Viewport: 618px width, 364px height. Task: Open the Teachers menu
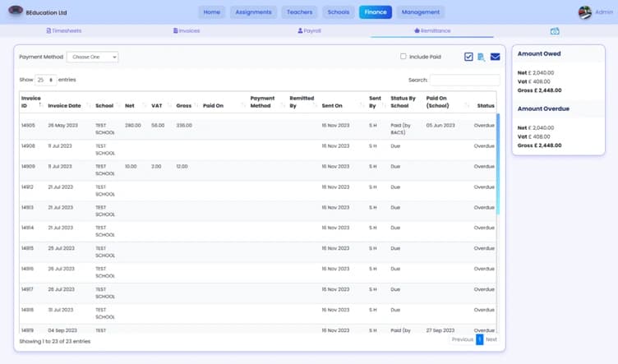(299, 12)
